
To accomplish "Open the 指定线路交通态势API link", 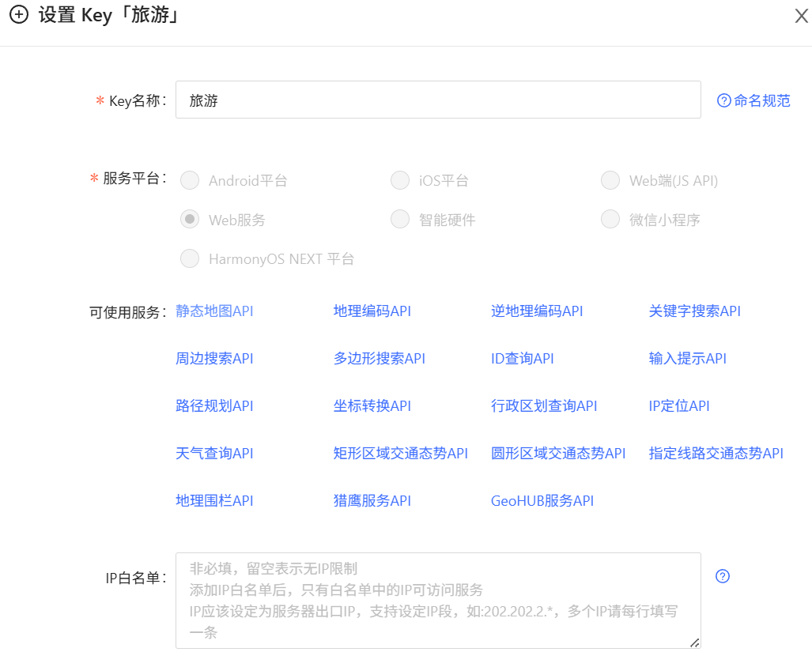I will 716,454.
